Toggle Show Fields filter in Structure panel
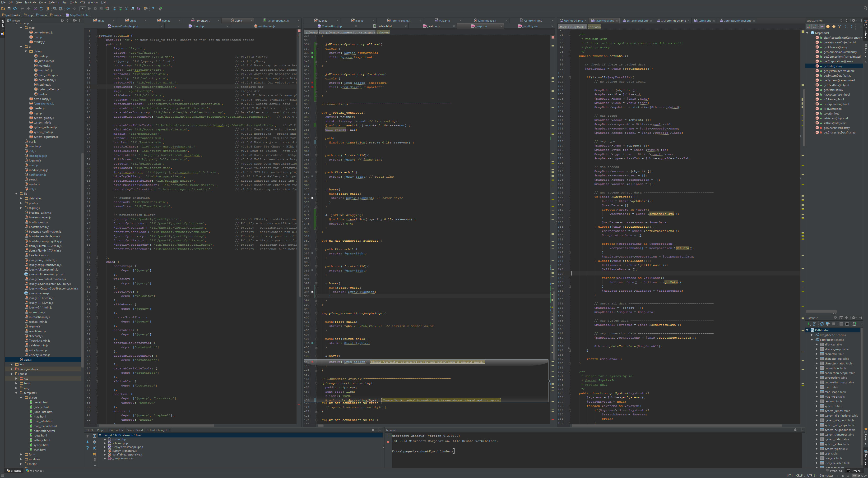 pyautogui.click(x=828, y=27)
